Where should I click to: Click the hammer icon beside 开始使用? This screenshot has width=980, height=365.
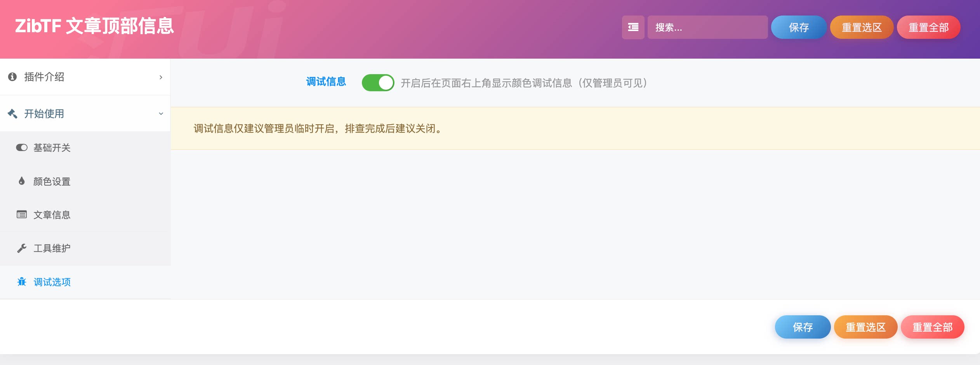[12, 113]
